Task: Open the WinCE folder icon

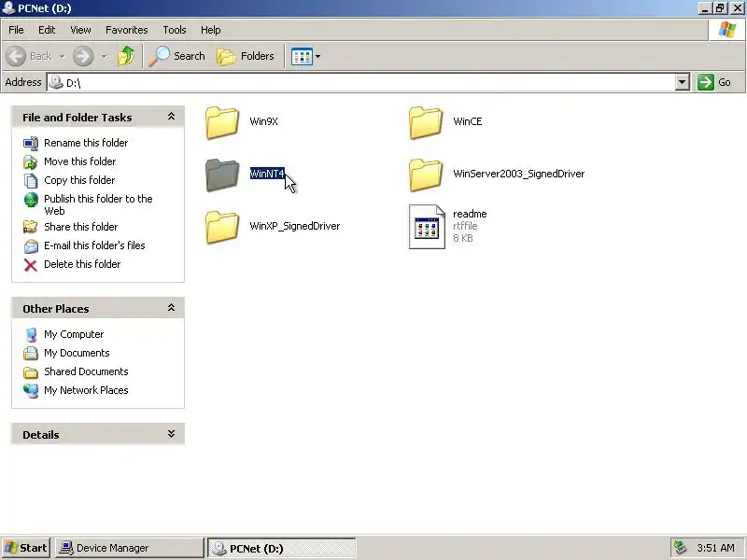Action: [x=426, y=122]
